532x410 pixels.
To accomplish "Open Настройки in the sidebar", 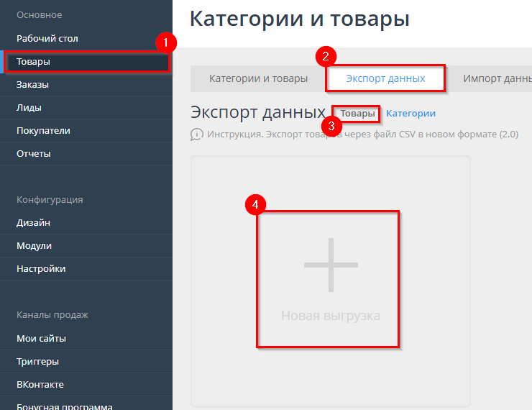I will click(41, 269).
